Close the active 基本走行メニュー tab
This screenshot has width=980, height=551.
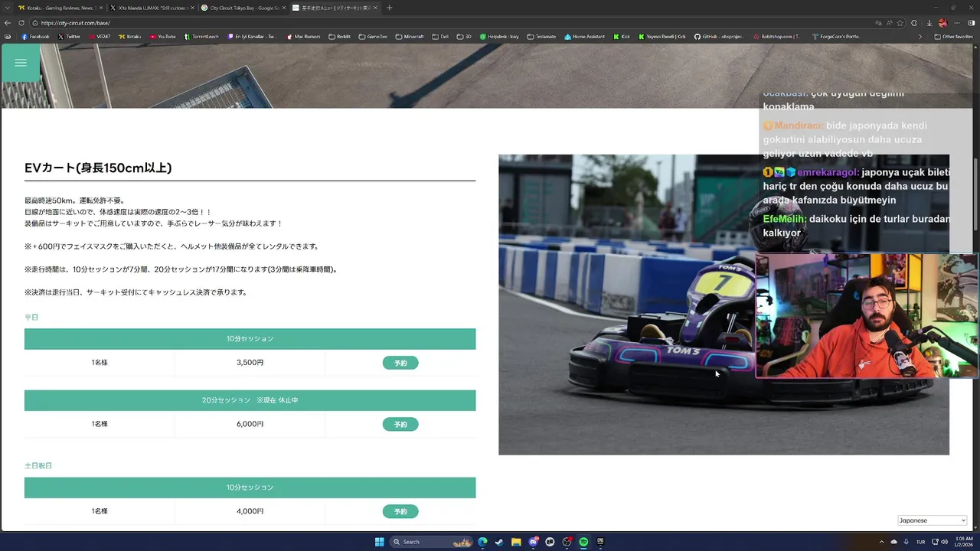[375, 8]
